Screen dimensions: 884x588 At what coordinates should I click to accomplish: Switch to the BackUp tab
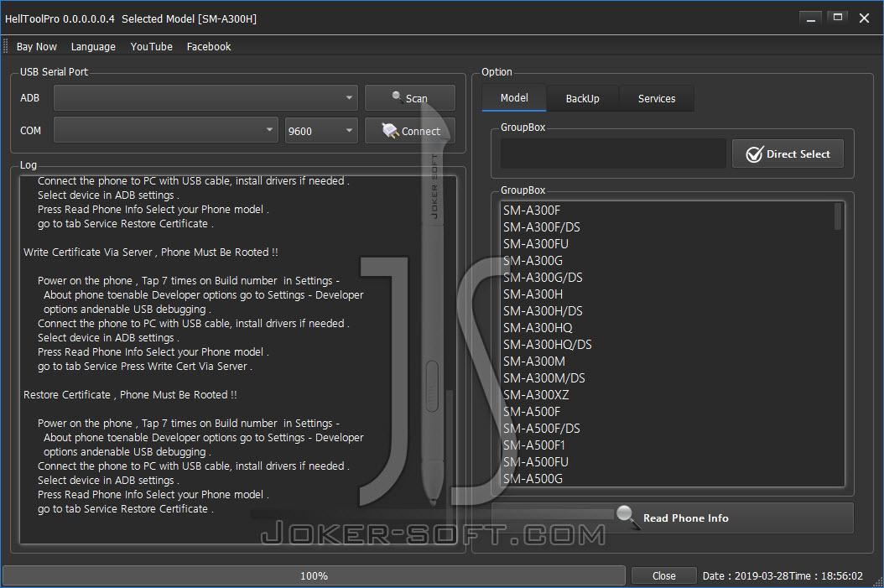(582, 99)
